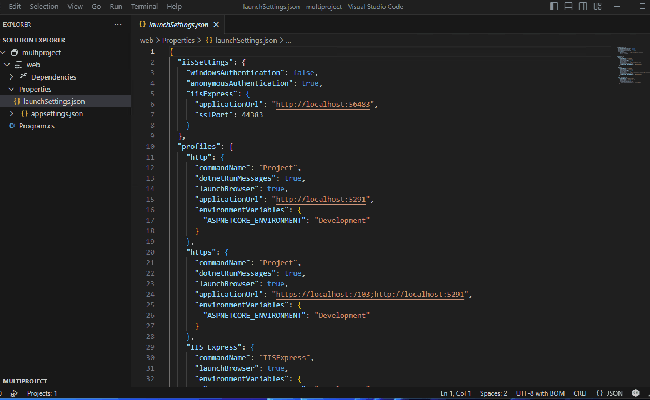Open the customize layout icon
This screenshot has height=400, width=650.
pyautogui.click(x=597, y=6)
